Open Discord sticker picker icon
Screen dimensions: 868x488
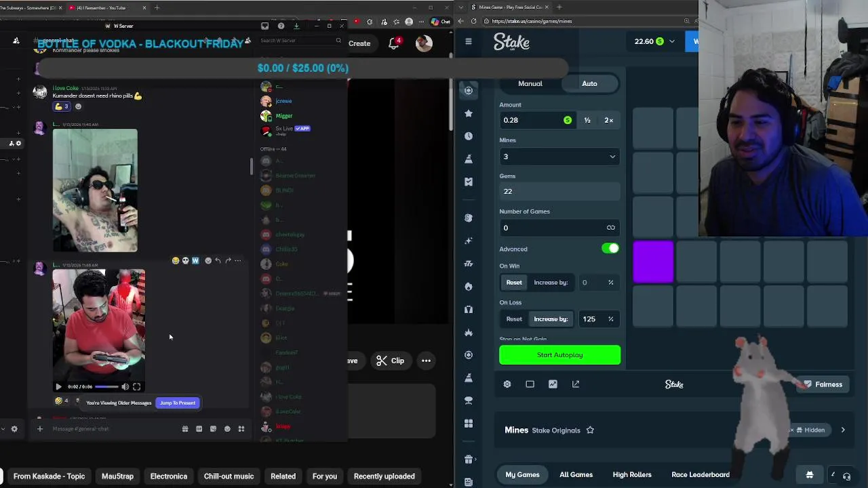(x=213, y=428)
